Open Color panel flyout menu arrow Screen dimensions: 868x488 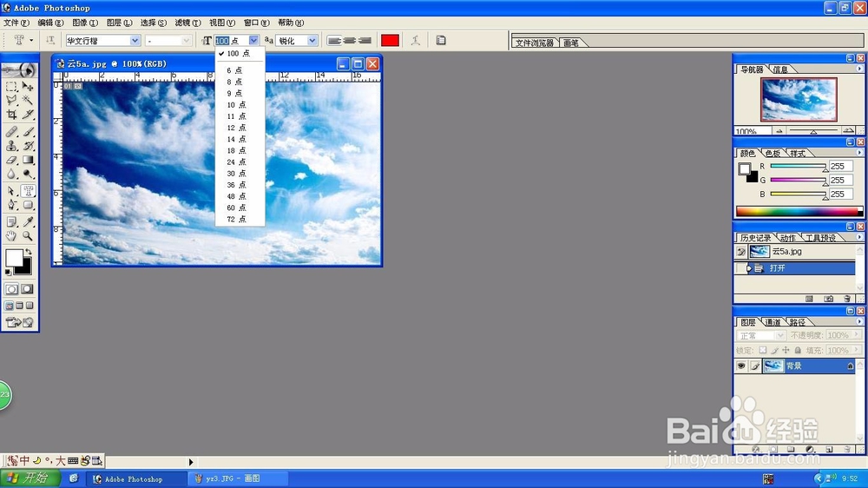(x=859, y=152)
